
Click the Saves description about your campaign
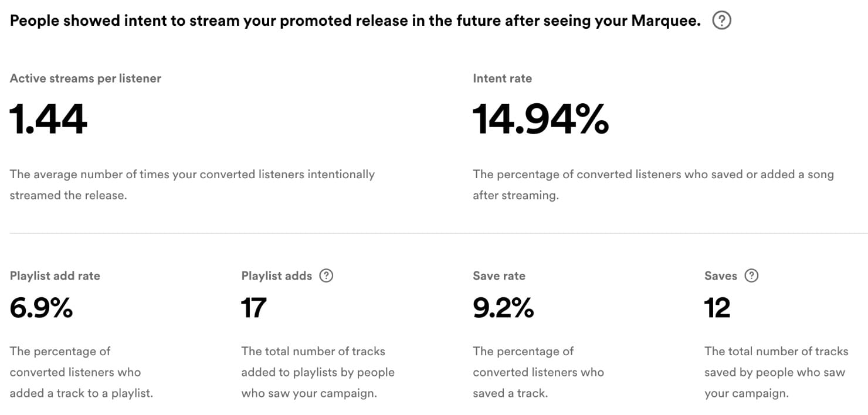point(775,372)
